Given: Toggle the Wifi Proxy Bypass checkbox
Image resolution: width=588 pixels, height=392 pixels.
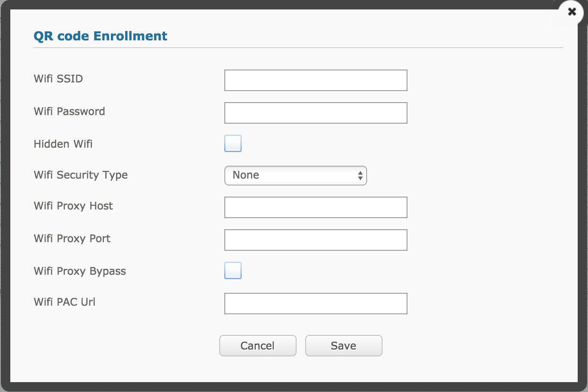Looking at the screenshot, I should click(x=233, y=270).
